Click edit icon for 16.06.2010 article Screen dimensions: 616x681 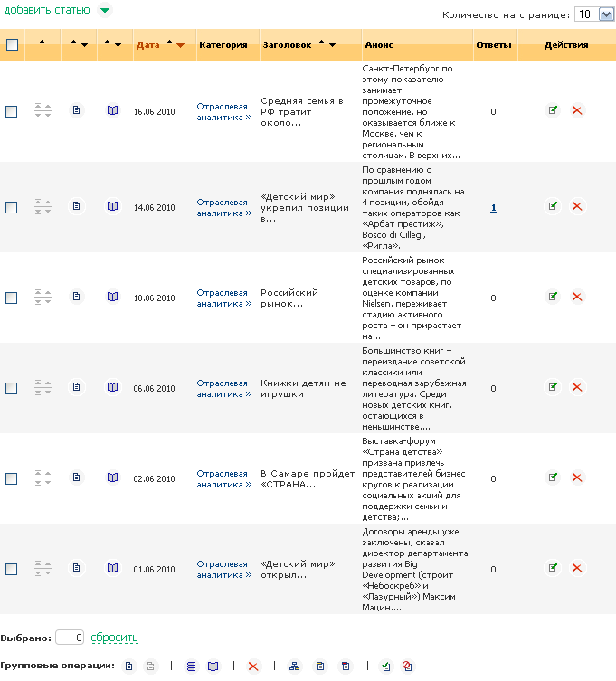[552, 110]
